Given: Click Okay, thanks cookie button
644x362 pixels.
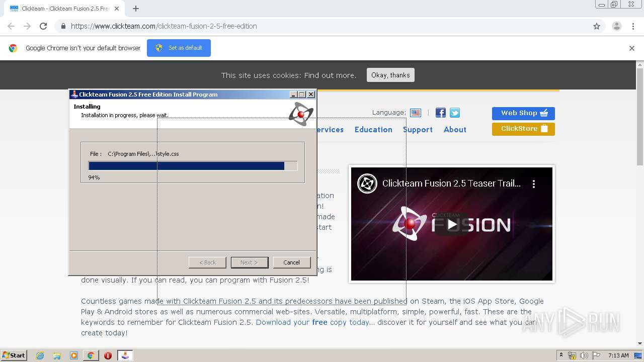Looking at the screenshot, I should coord(390,75).
